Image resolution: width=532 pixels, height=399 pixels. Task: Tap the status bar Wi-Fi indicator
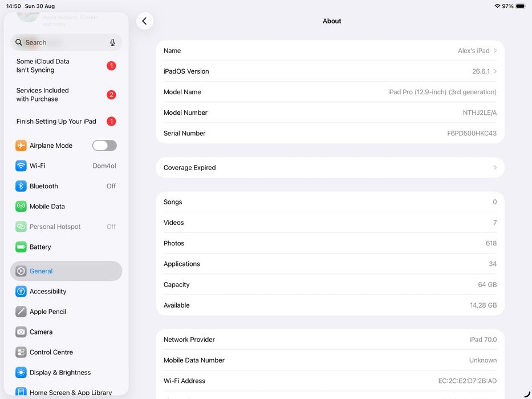(497, 6)
